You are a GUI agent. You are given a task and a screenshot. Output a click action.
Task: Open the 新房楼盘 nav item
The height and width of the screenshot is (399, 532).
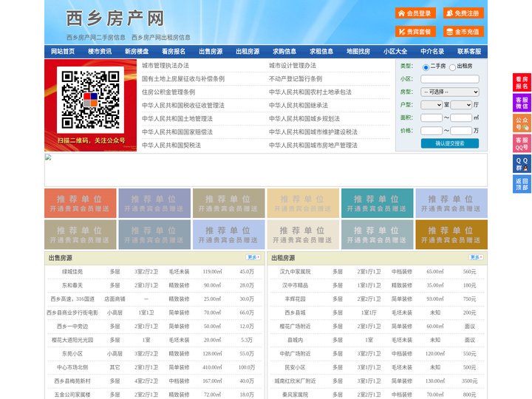point(137,52)
